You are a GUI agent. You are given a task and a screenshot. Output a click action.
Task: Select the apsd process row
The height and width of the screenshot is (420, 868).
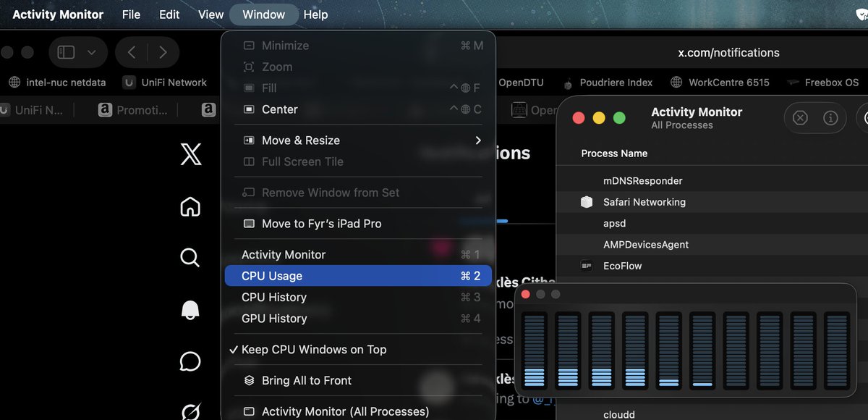(712, 223)
